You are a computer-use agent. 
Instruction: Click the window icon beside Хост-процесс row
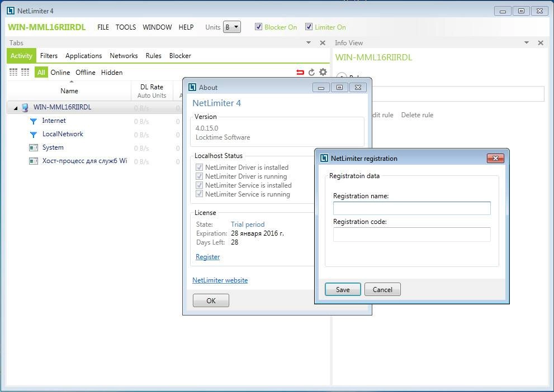coord(33,161)
